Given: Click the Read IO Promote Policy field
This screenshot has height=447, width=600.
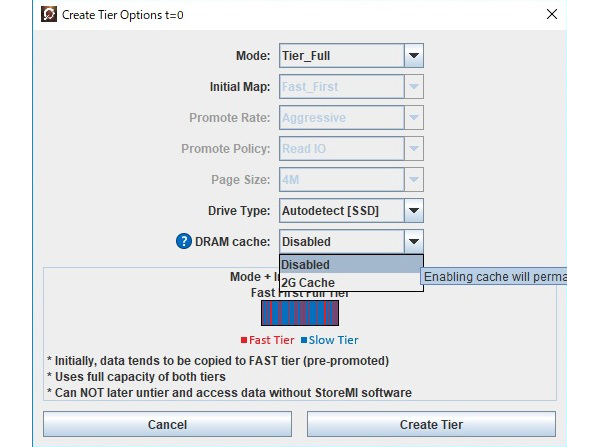Looking at the screenshot, I should pos(342,148).
